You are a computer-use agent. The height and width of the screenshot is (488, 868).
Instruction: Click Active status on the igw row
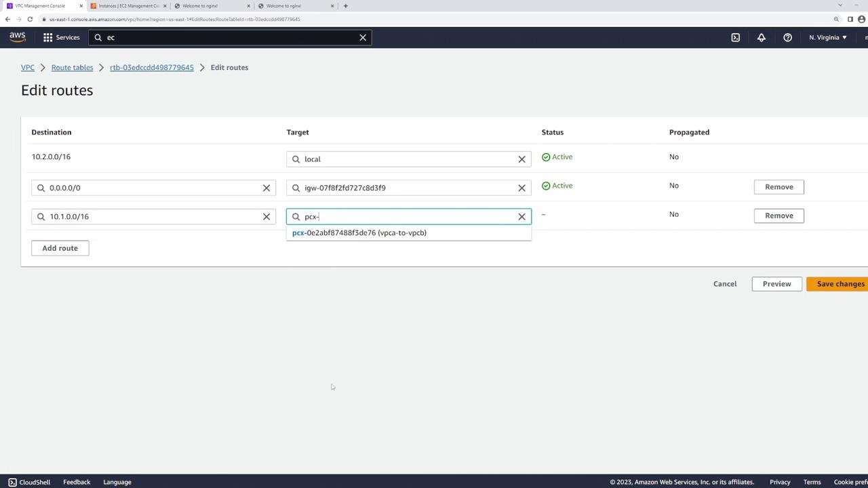(x=557, y=186)
